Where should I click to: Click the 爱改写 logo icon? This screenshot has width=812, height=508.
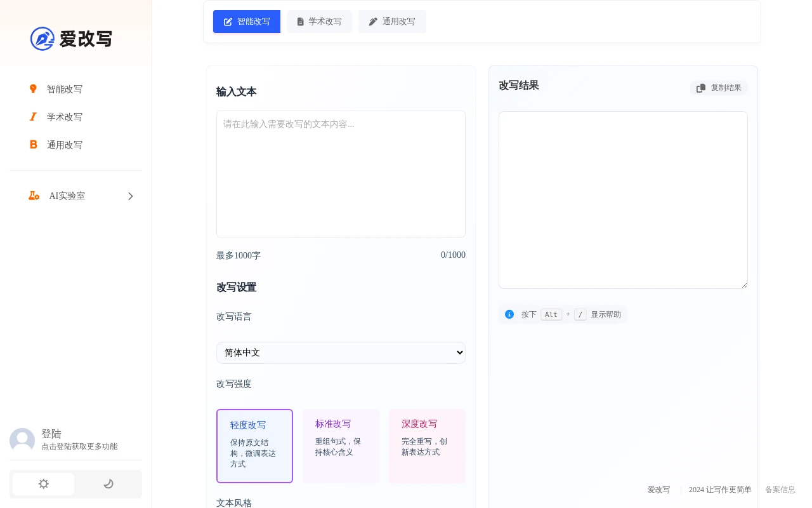[43, 39]
